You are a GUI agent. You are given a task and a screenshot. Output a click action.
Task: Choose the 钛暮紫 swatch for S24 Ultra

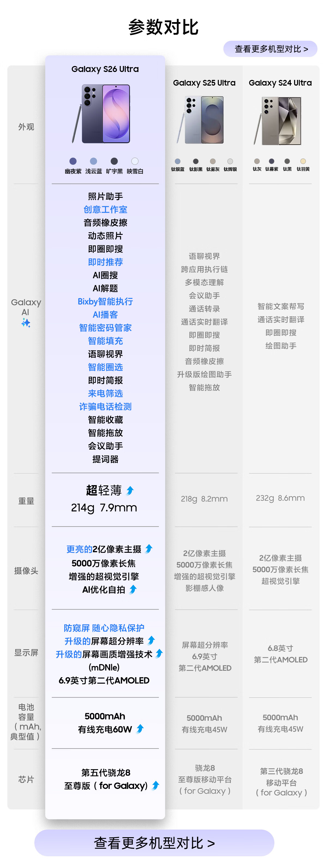click(x=271, y=161)
